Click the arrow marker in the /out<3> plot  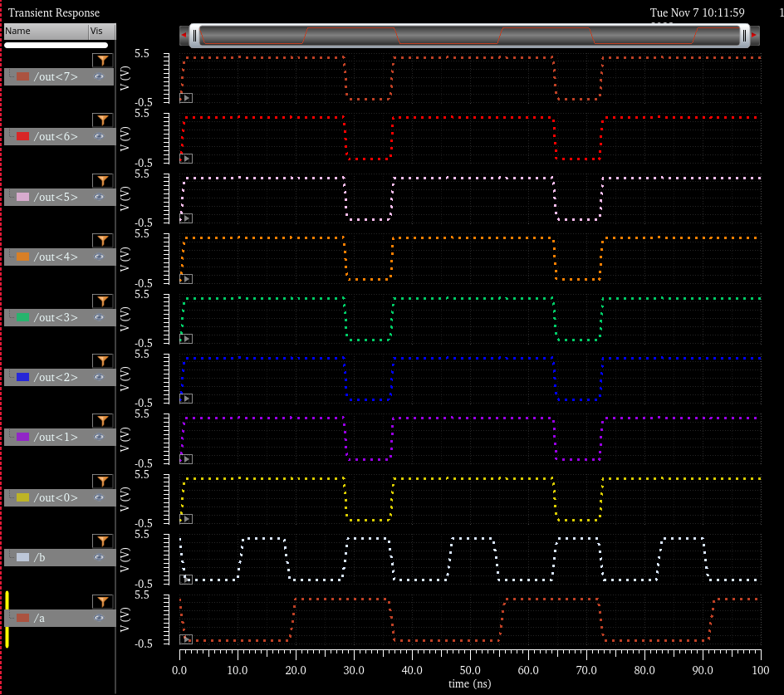(x=186, y=339)
